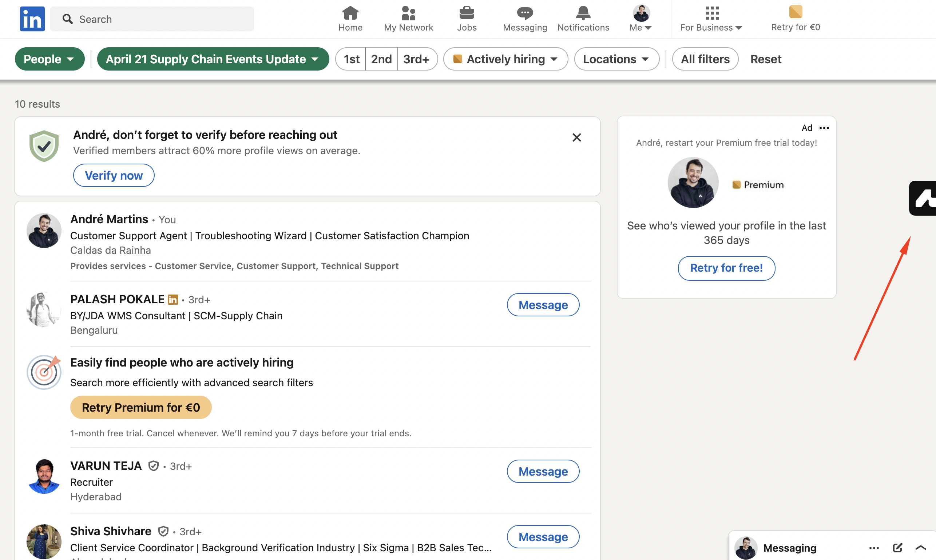Image resolution: width=936 pixels, height=560 pixels.
Task: Toggle the 2nd connections filter
Action: (381, 59)
